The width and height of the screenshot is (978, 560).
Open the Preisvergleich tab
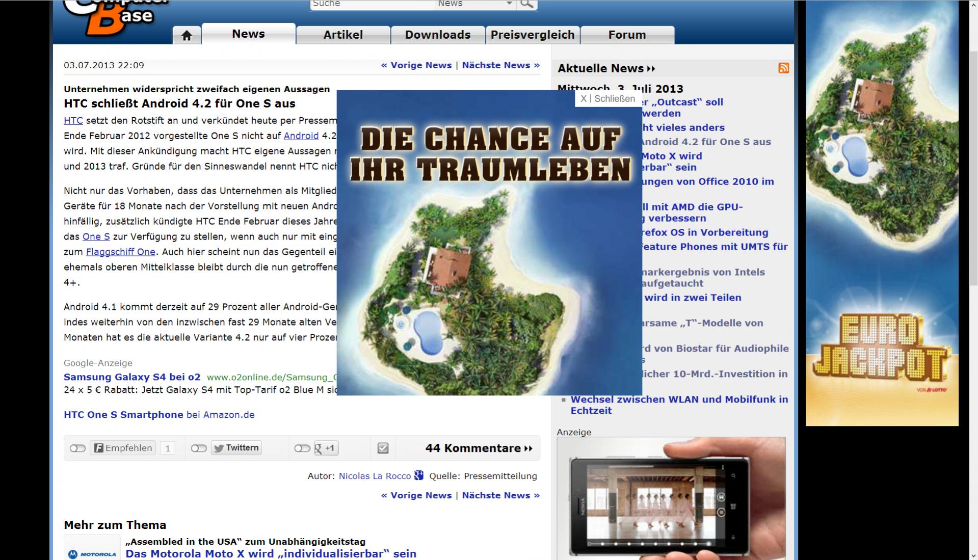(533, 35)
